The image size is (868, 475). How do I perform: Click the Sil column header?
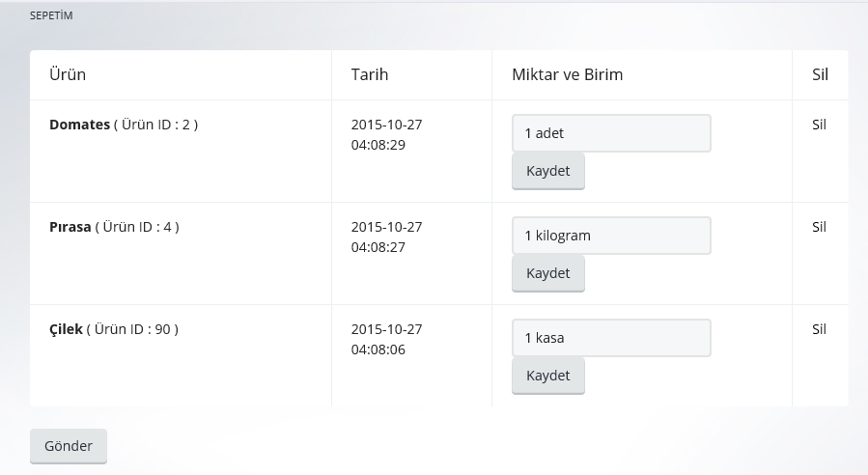(820, 74)
